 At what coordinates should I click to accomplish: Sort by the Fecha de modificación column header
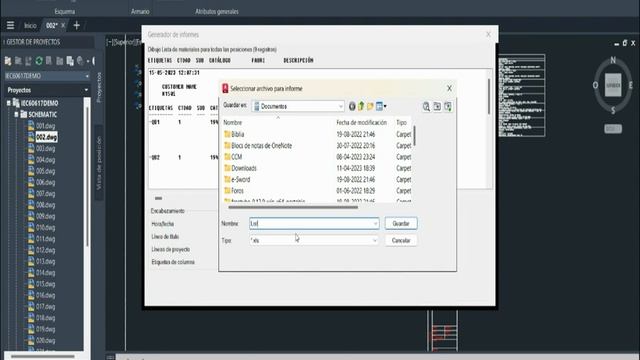click(x=361, y=122)
